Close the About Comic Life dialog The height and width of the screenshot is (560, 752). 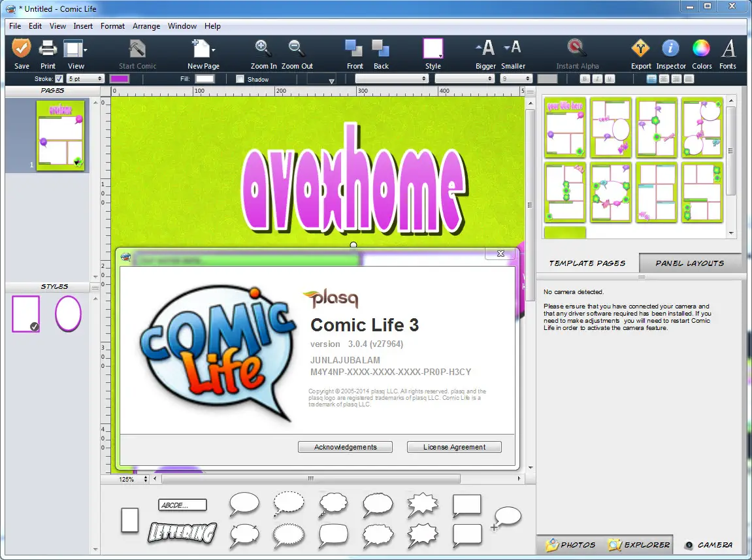click(500, 254)
